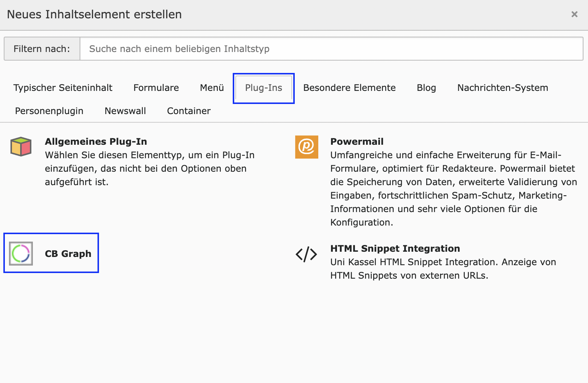588x383 pixels.
Task: Select the Powermail heading
Action: (x=357, y=142)
